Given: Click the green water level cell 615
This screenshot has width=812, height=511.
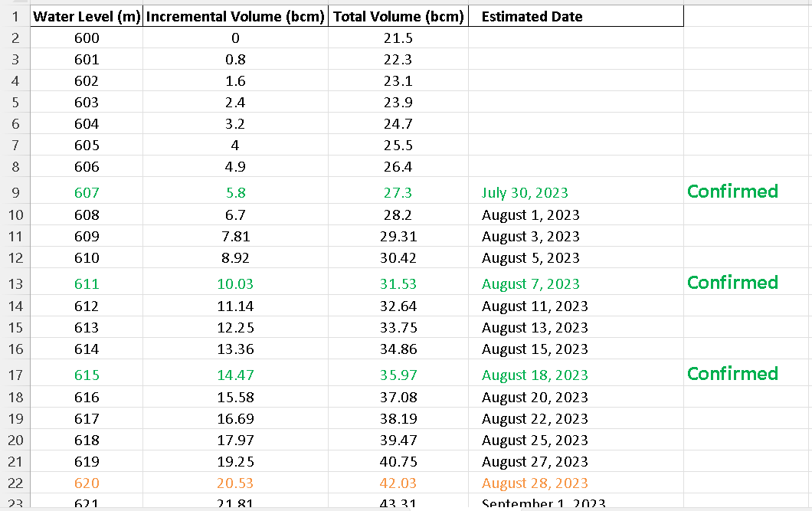Looking at the screenshot, I should coord(87,375).
